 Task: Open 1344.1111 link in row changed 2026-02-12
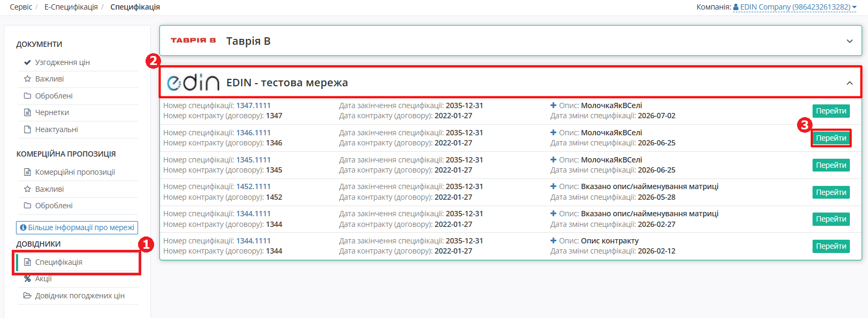point(253,241)
